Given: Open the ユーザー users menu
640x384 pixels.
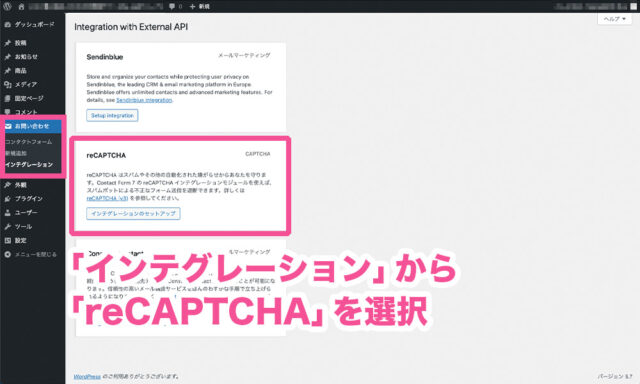Looking at the screenshot, I should (x=33, y=213).
